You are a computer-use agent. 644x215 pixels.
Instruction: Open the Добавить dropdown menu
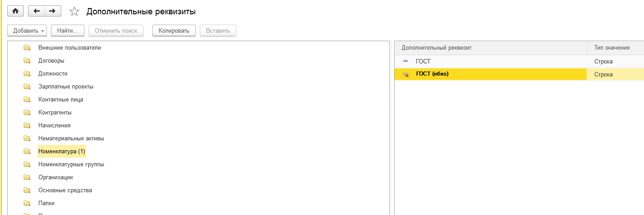click(27, 31)
